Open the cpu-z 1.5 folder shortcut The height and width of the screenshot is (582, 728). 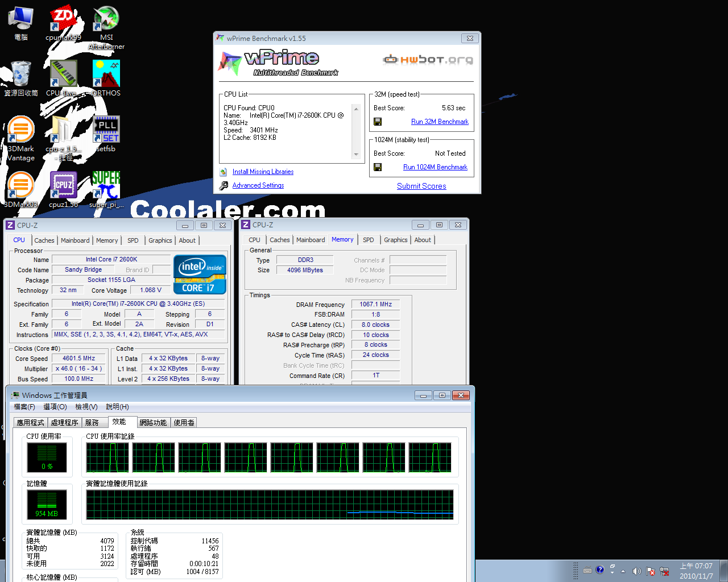(63, 139)
